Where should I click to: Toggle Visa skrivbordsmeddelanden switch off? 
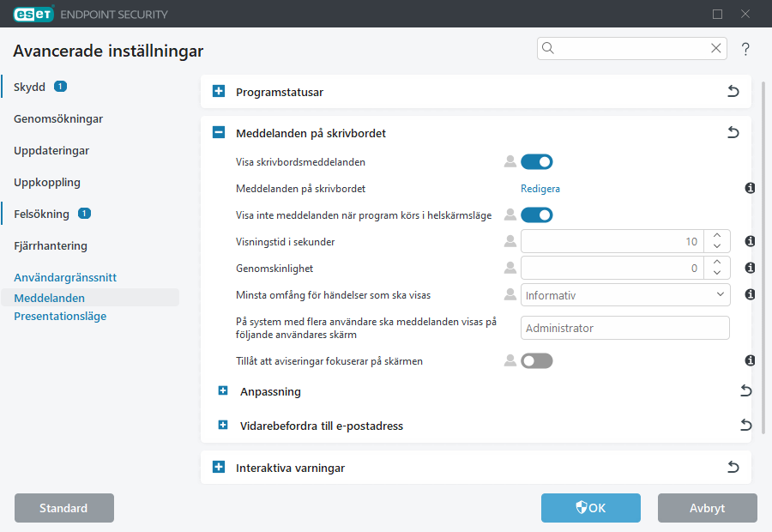536,161
